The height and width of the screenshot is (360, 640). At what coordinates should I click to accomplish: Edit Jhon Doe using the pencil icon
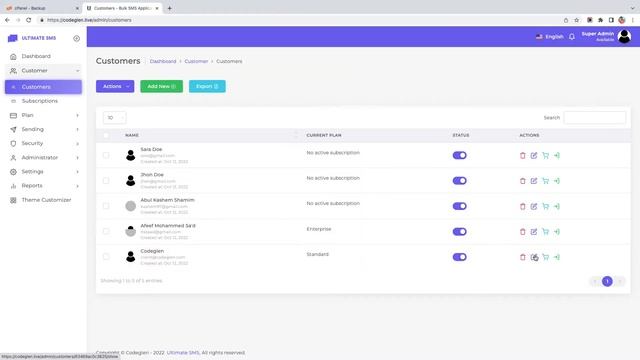pyautogui.click(x=534, y=181)
